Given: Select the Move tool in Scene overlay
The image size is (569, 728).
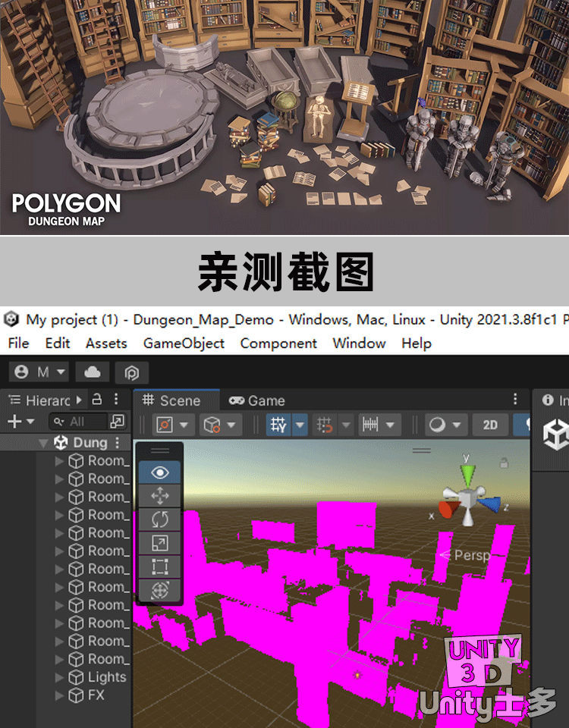Looking at the screenshot, I should (160, 496).
